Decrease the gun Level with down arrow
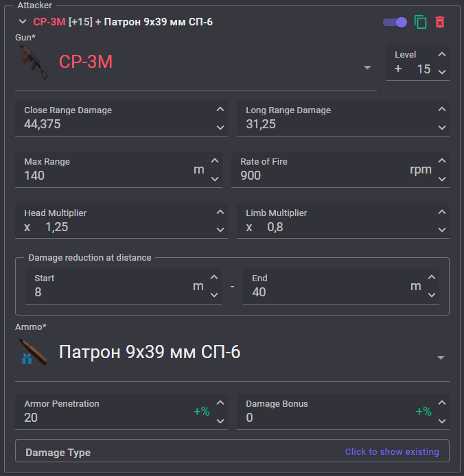 (442, 72)
